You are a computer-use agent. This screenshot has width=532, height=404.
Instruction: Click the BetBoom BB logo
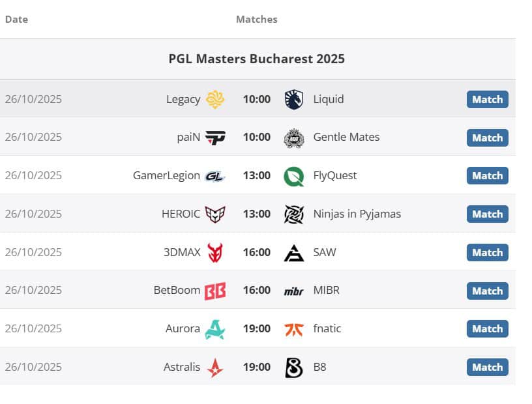[x=215, y=291]
